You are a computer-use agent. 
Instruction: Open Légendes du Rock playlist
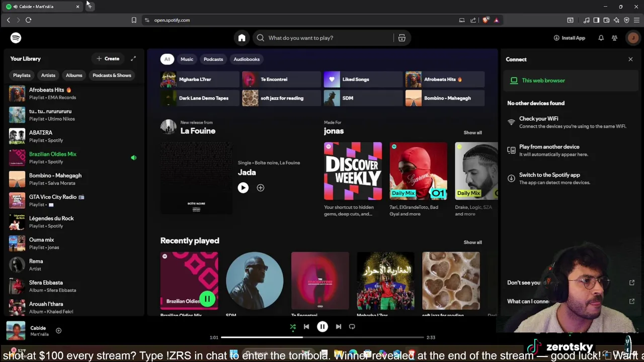click(73, 222)
